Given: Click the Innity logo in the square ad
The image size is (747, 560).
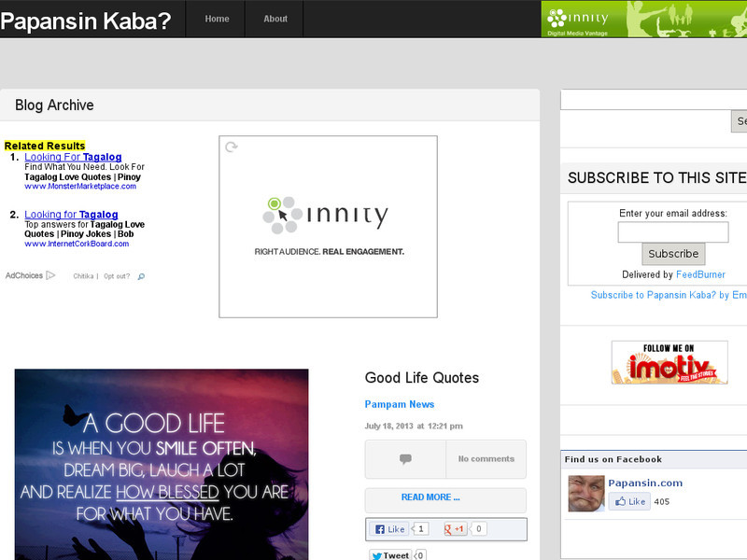Looking at the screenshot, I should click(325, 216).
